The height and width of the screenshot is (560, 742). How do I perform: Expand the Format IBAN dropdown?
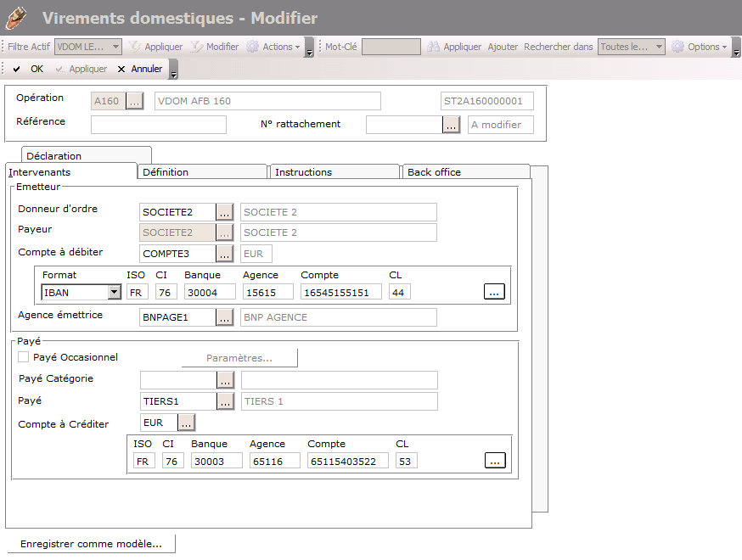[114, 292]
